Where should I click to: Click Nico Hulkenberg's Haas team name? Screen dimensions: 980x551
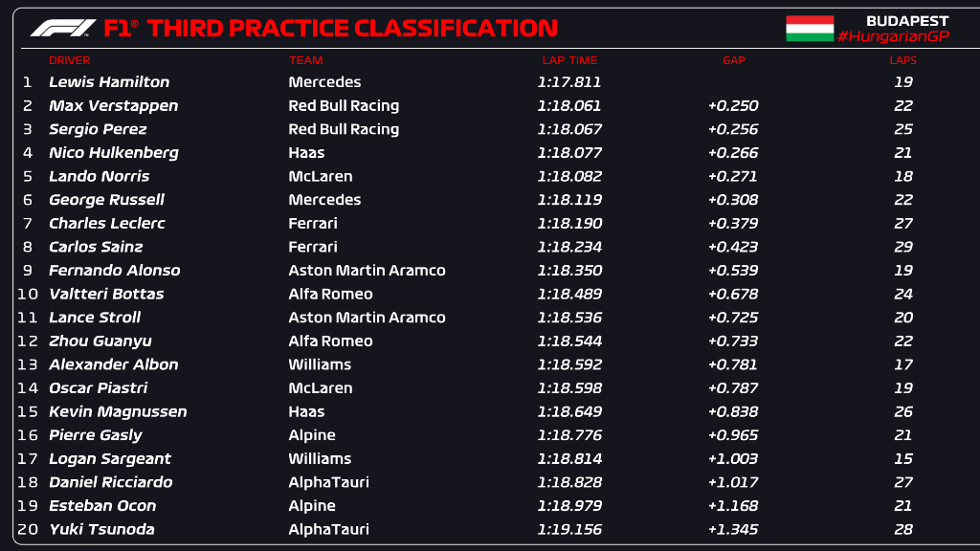[306, 152]
